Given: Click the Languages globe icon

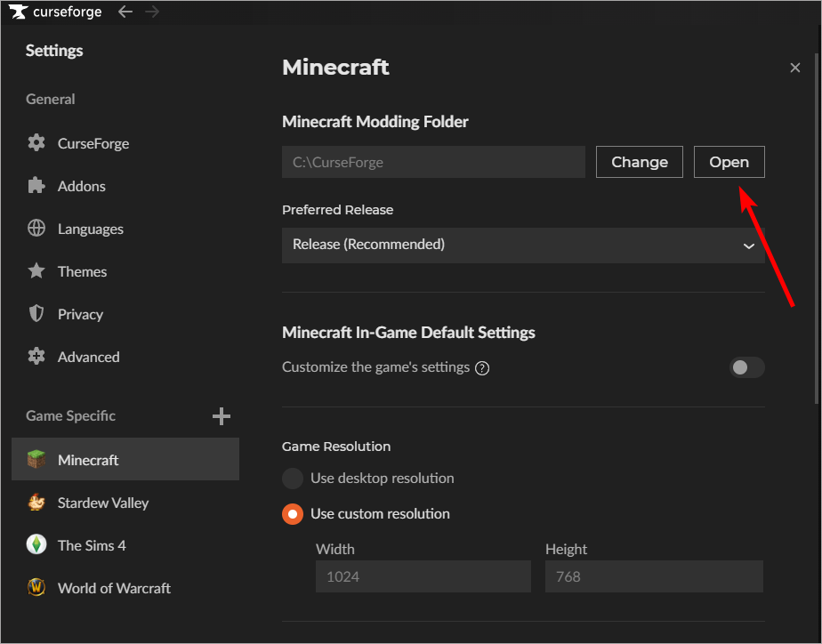Looking at the screenshot, I should (36, 229).
